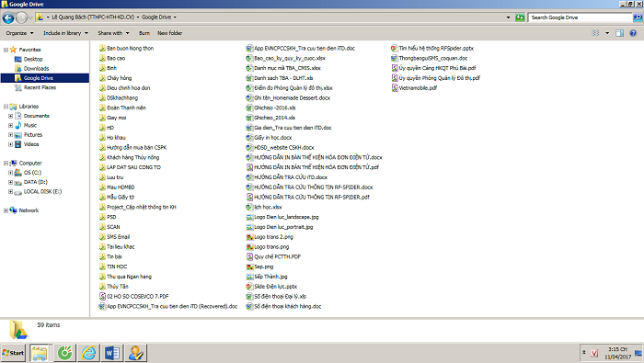The width and height of the screenshot is (644, 363).
Task: Select the Sep.png file icon
Action: [x=249, y=267]
